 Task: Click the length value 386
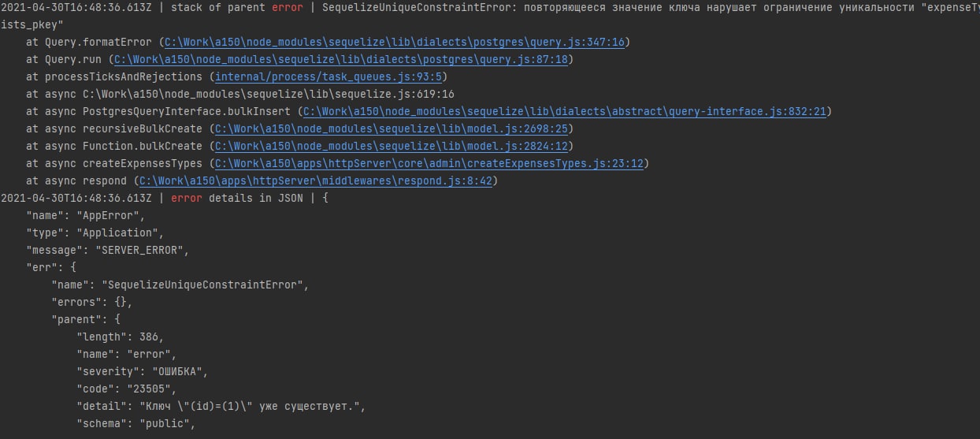150,337
